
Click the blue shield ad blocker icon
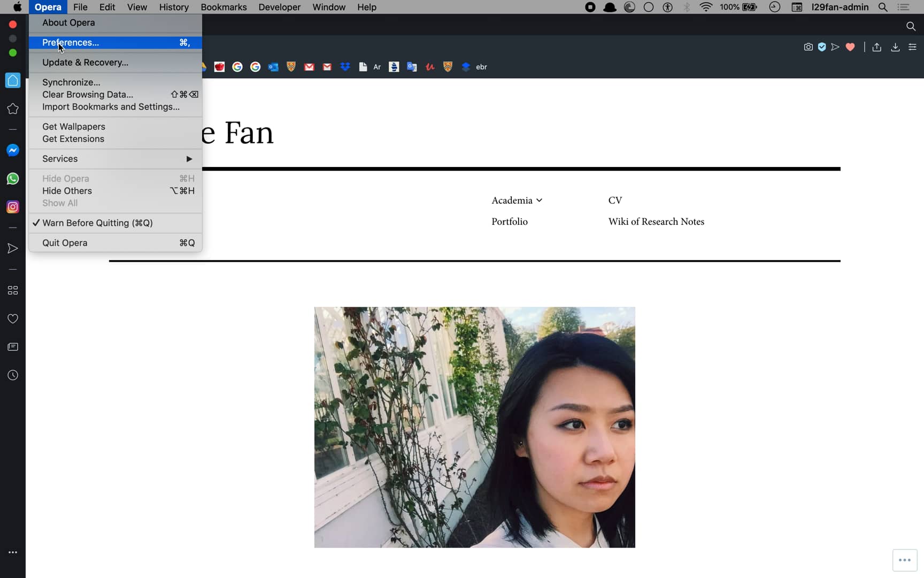pos(822,47)
